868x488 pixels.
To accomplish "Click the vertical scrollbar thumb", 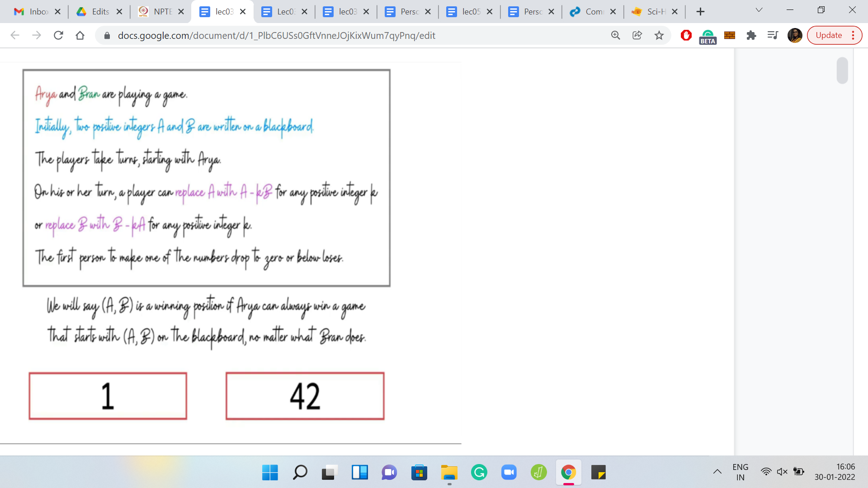I will (x=842, y=70).
